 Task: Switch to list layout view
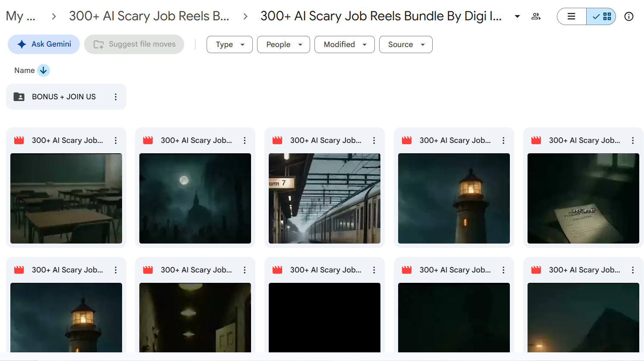click(x=572, y=16)
